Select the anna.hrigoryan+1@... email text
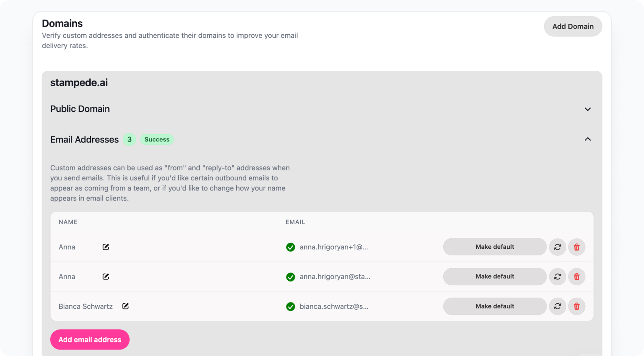Screen dimensions: 644x356 [334, 247]
